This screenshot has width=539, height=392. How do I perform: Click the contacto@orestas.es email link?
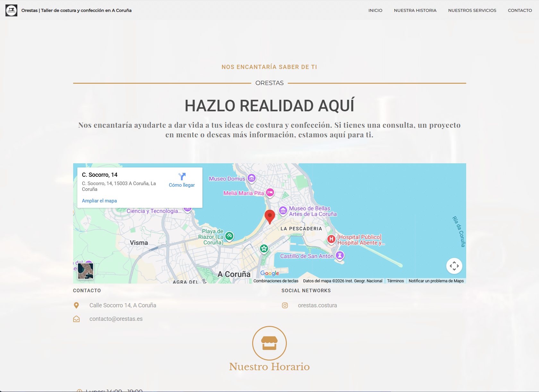[116, 319]
